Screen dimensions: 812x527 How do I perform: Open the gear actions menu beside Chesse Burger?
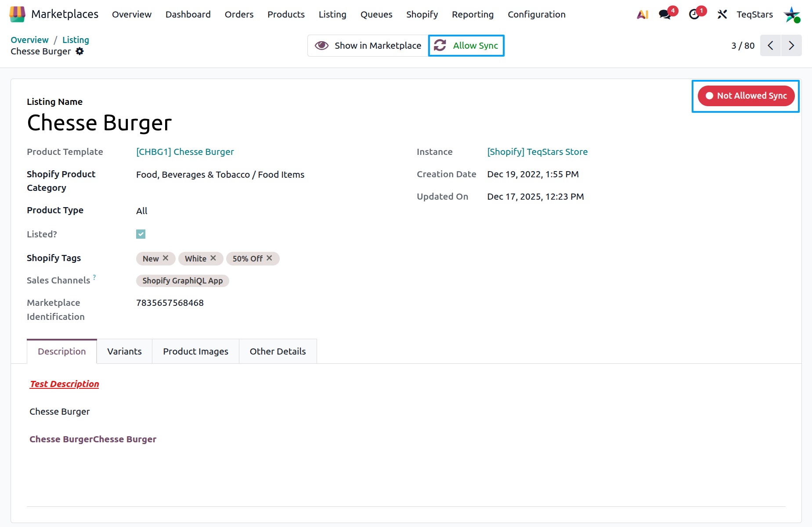click(79, 51)
